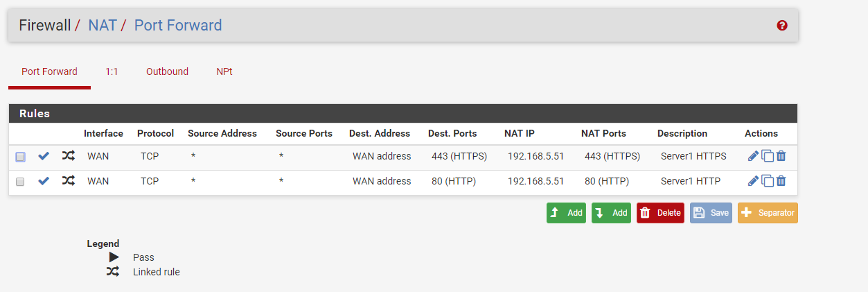Edit the Server1 HTTPS rule pencil icon

pyautogui.click(x=753, y=156)
